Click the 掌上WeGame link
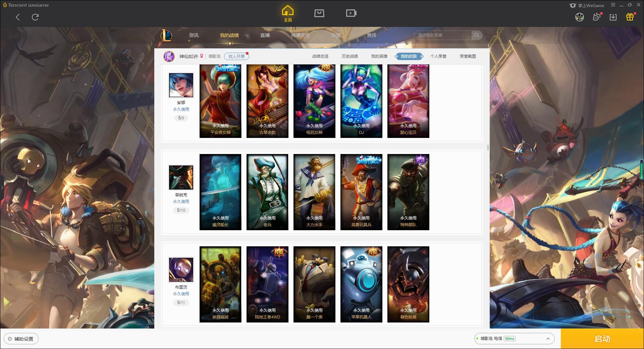 [587, 5]
